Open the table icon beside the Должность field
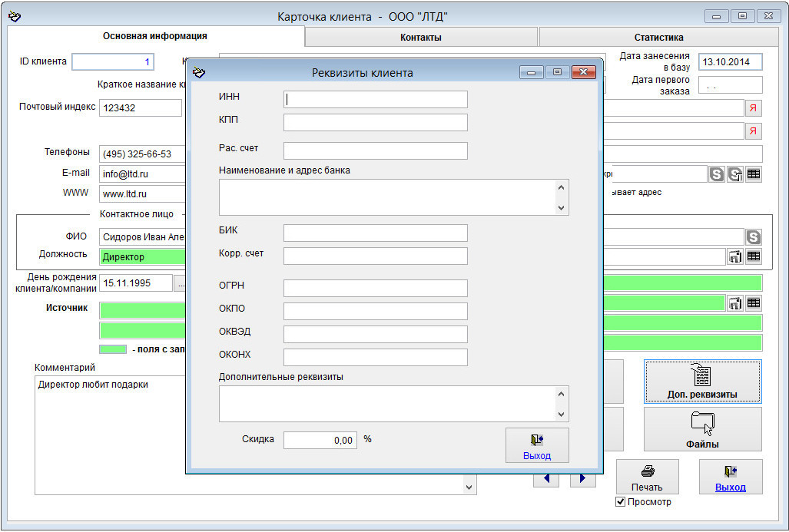Viewport: 789px width, 532px height. point(754,256)
